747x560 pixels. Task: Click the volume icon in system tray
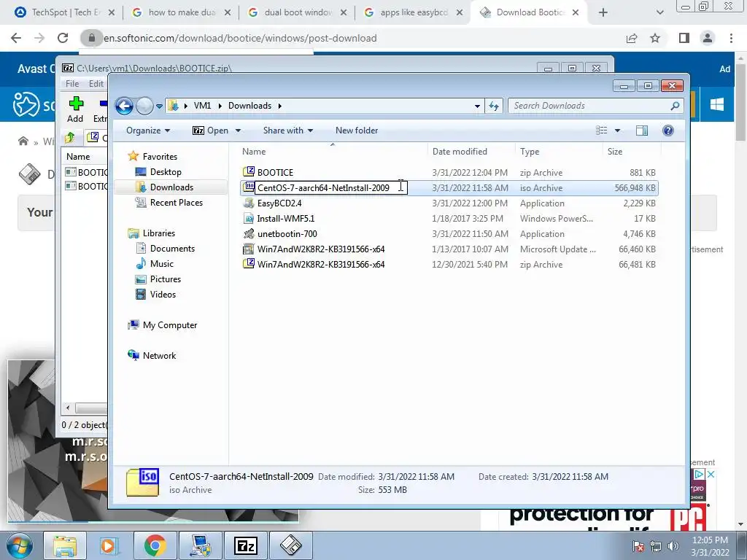tap(673, 546)
